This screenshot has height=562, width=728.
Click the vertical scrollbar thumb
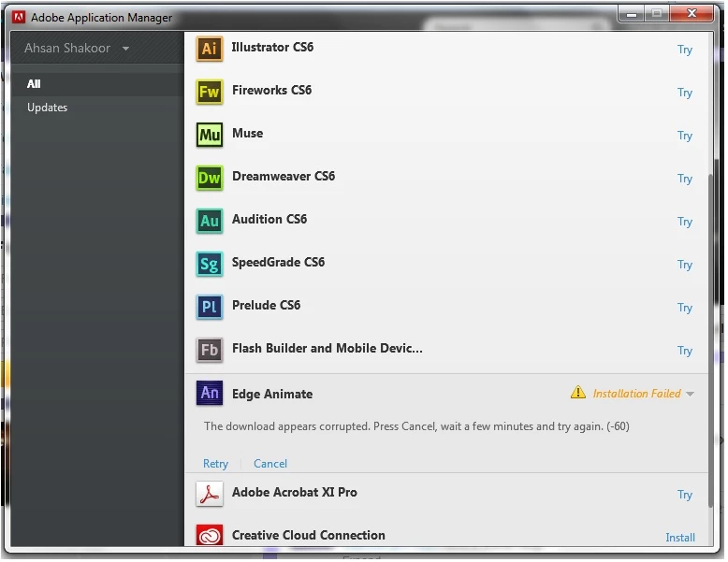(710, 341)
